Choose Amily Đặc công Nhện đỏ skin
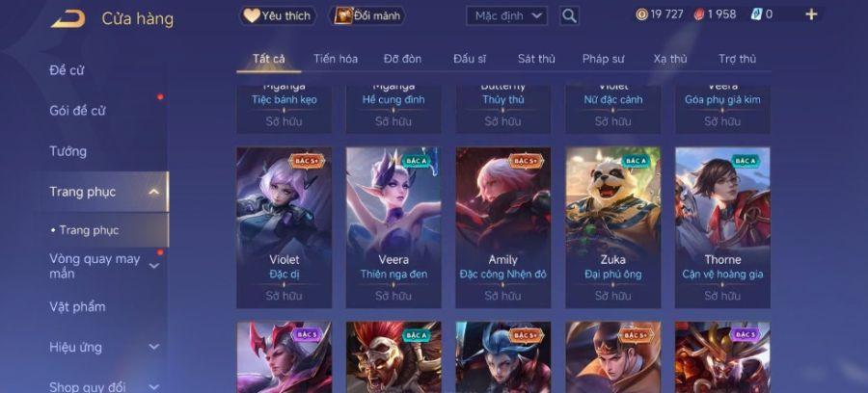 pyautogui.click(x=503, y=227)
